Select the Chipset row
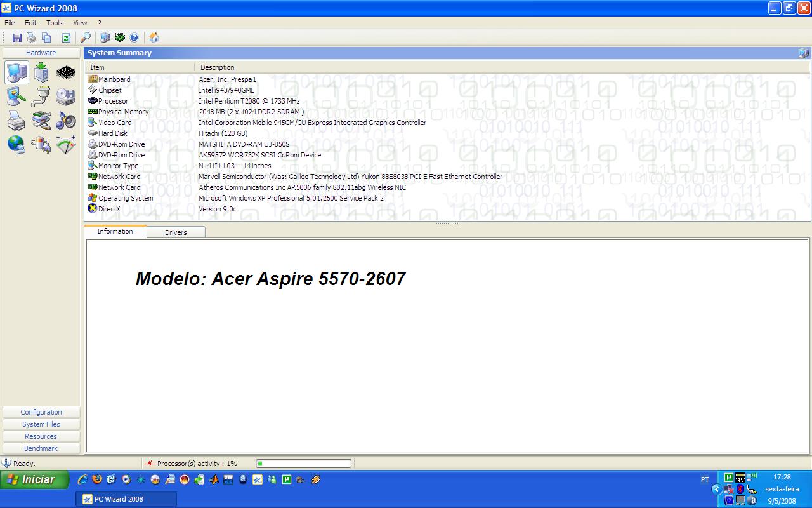 point(447,90)
